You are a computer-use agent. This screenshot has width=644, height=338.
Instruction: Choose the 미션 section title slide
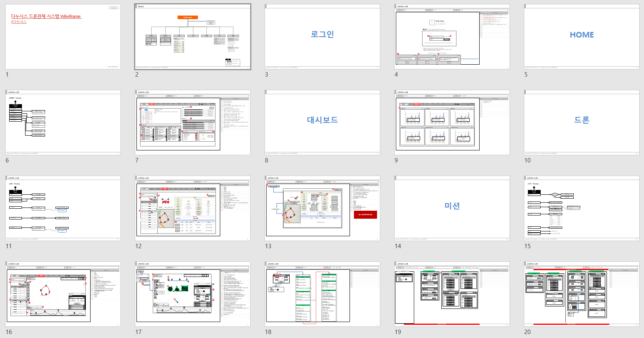point(452,208)
